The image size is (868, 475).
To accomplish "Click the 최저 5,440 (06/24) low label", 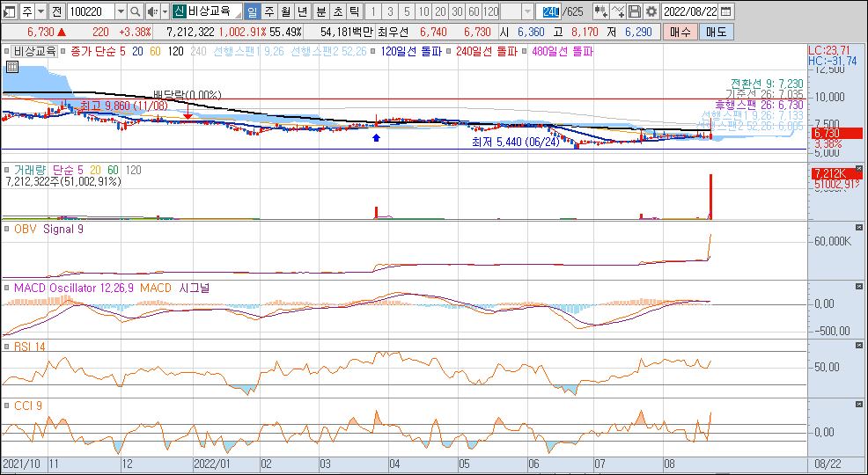I will pos(515,142).
